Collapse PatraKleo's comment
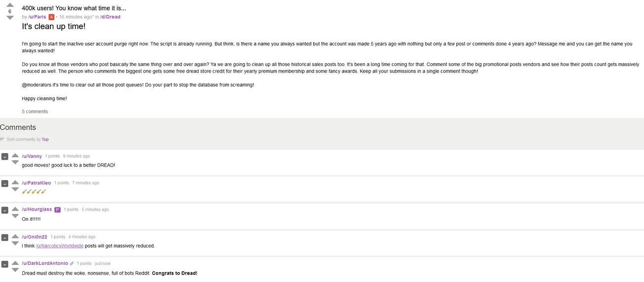The image size is (644, 282). coord(4,183)
